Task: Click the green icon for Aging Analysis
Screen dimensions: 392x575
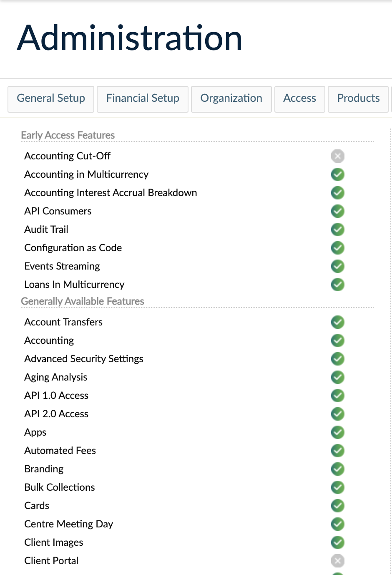Action: 337,377
